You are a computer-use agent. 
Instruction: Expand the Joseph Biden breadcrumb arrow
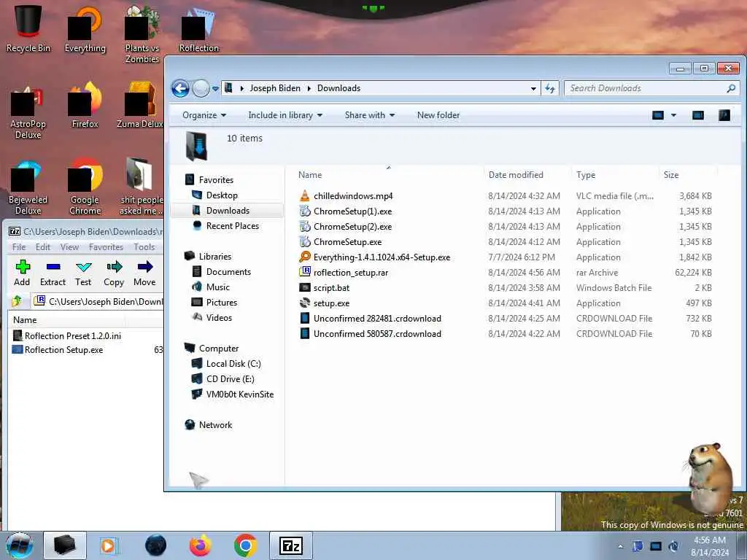pos(309,88)
